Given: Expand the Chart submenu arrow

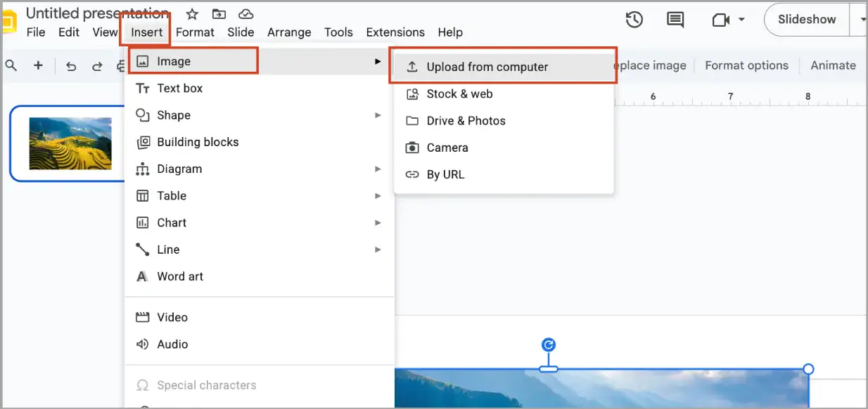Looking at the screenshot, I should click(378, 223).
